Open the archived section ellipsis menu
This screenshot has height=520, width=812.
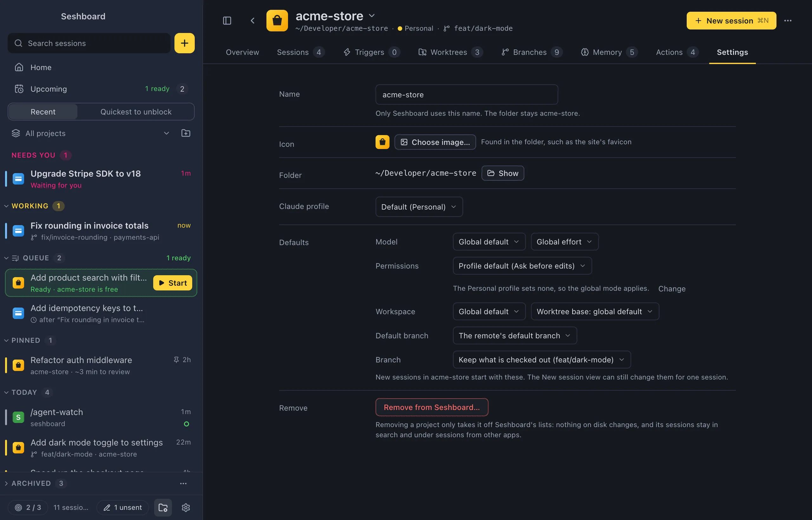click(183, 483)
